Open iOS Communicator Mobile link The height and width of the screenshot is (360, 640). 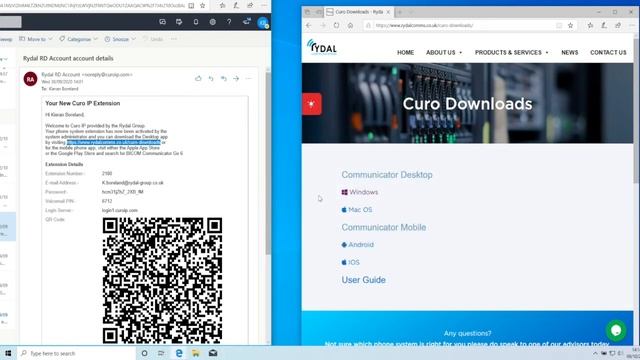tap(351, 262)
